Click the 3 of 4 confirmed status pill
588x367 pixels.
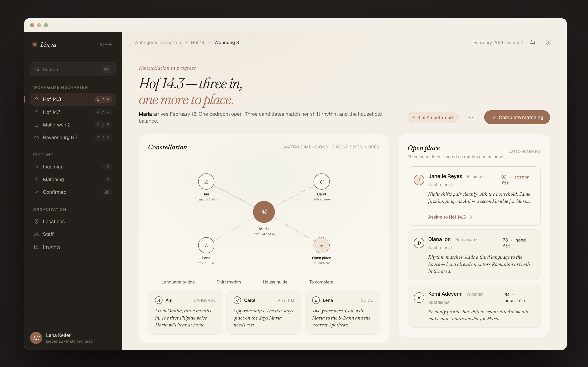(432, 117)
